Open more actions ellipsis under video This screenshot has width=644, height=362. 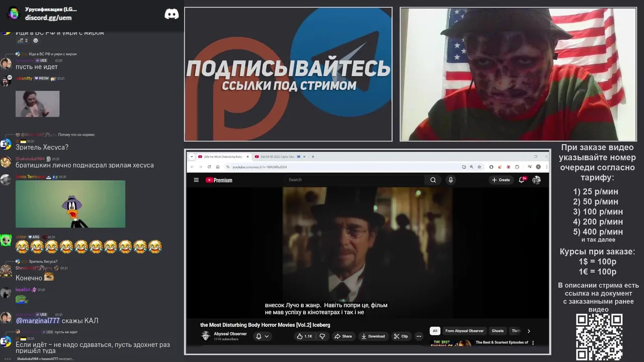click(x=419, y=336)
